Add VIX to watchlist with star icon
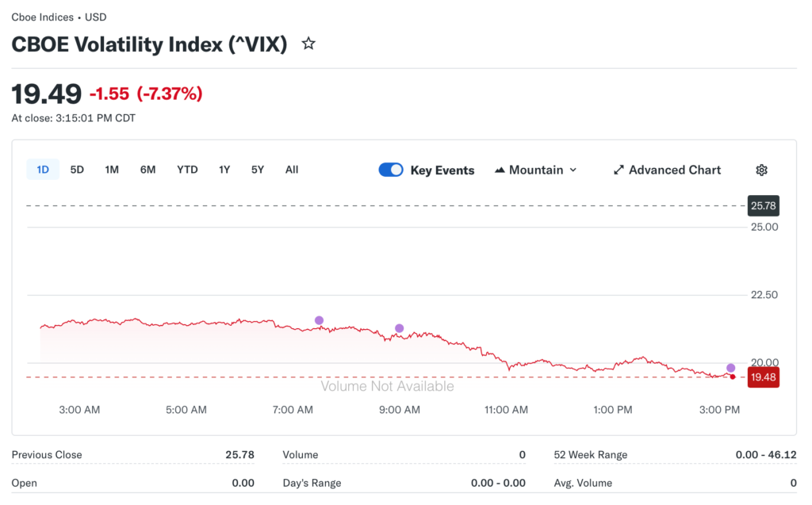 click(x=308, y=44)
